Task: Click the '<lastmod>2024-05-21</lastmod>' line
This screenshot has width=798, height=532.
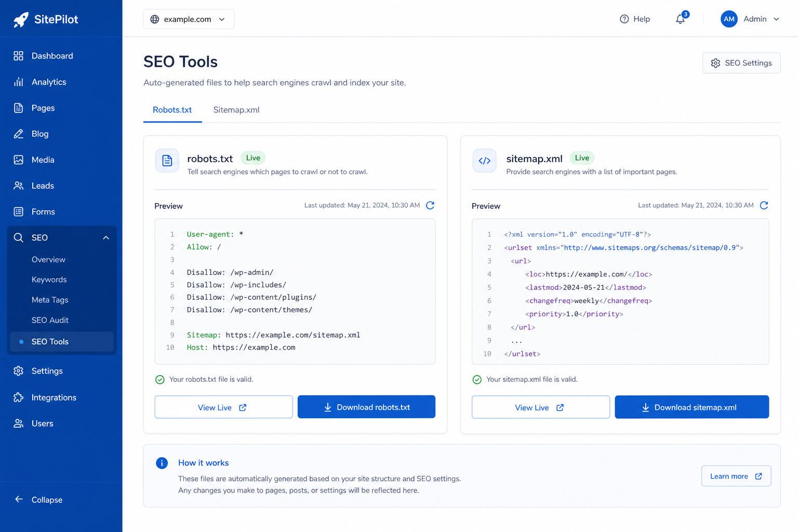Action: point(586,287)
